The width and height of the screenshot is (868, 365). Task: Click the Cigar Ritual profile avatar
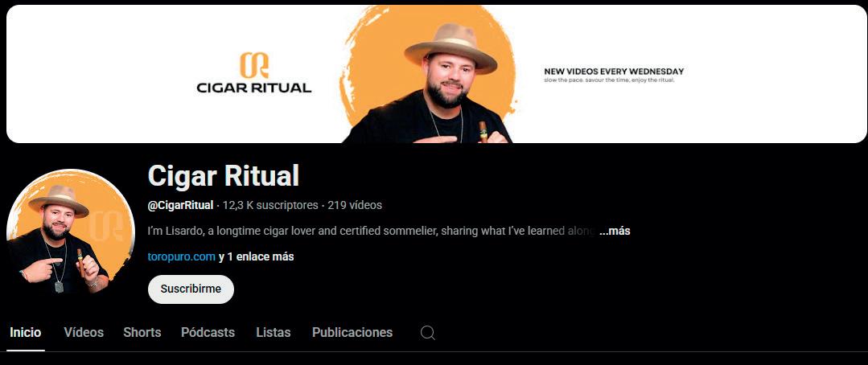click(x=70, y=233)
